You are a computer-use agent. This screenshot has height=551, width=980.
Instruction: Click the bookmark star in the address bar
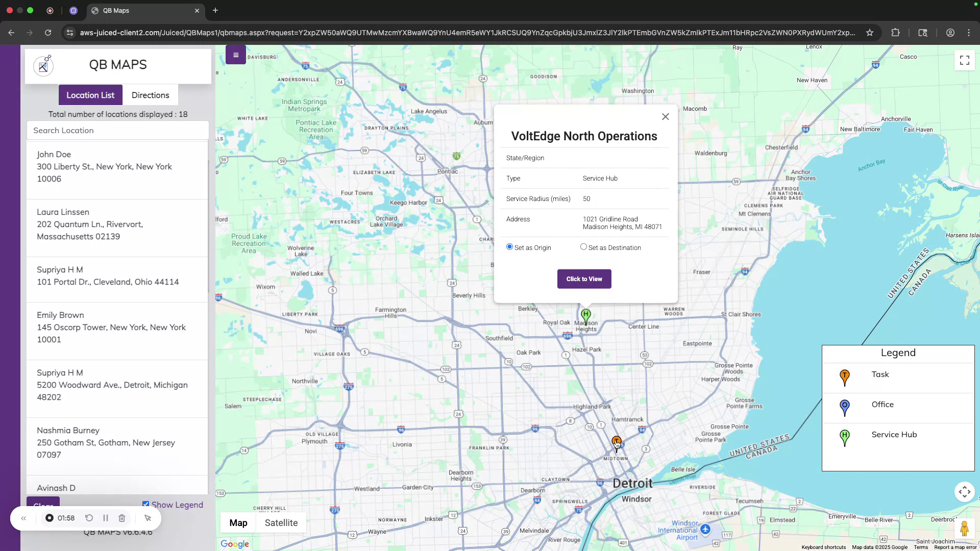869,32
